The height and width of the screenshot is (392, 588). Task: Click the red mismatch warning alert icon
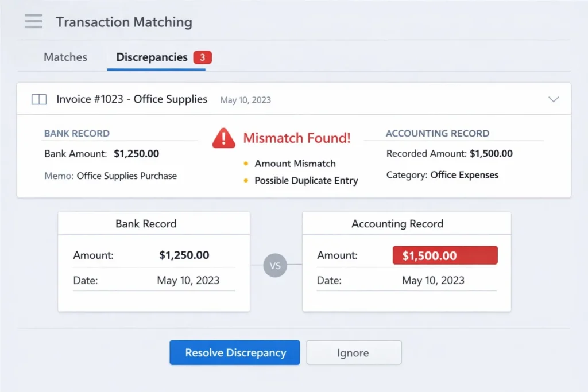223,138
